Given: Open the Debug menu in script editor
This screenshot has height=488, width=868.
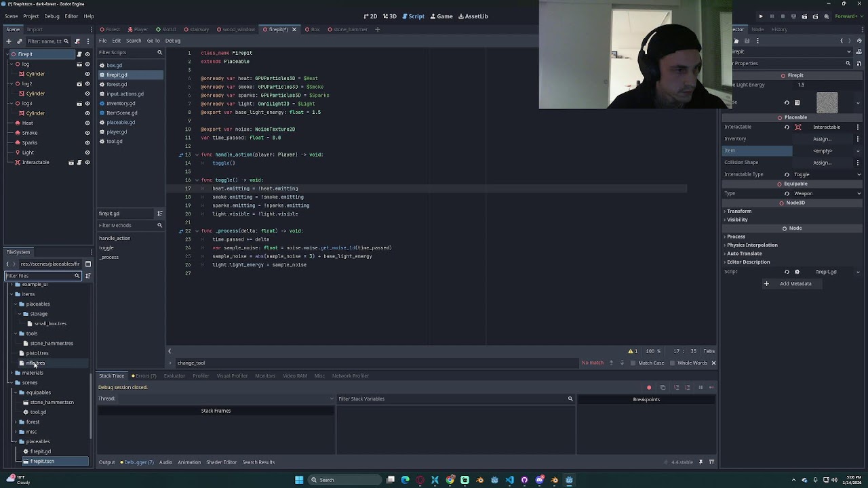Looking at the screenshot, I should 173,41.
